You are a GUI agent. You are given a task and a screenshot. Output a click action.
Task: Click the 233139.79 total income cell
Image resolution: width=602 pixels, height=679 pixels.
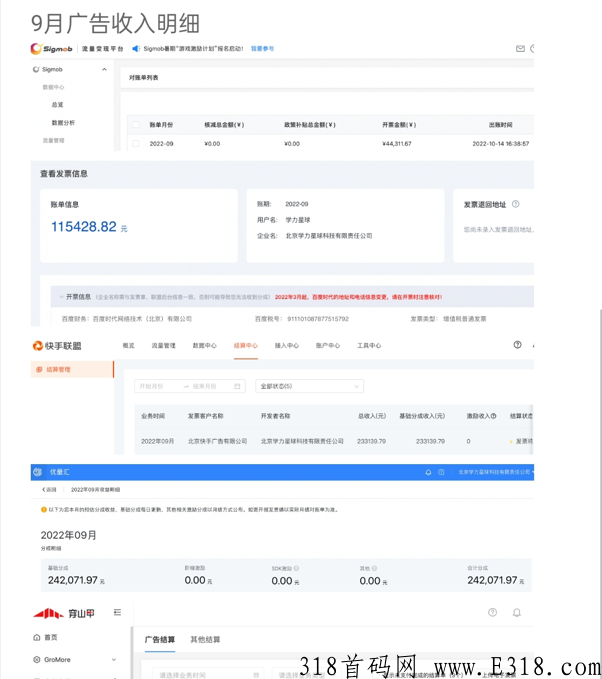pos(371,441)
